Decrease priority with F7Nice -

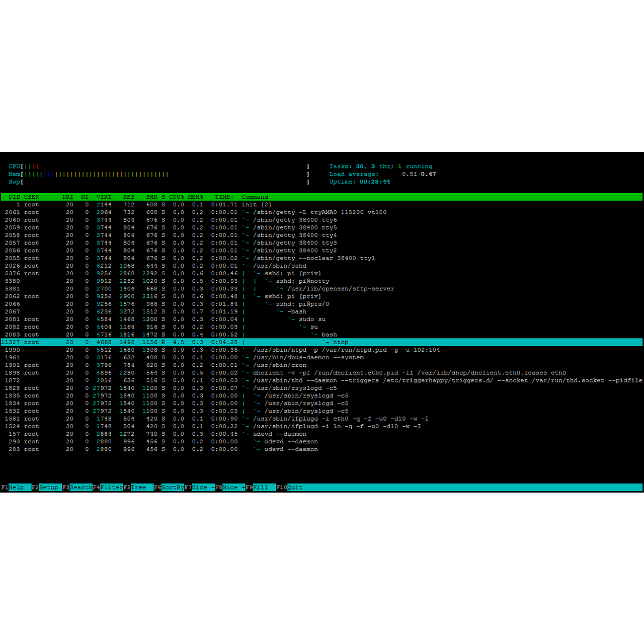coord(200,487)
